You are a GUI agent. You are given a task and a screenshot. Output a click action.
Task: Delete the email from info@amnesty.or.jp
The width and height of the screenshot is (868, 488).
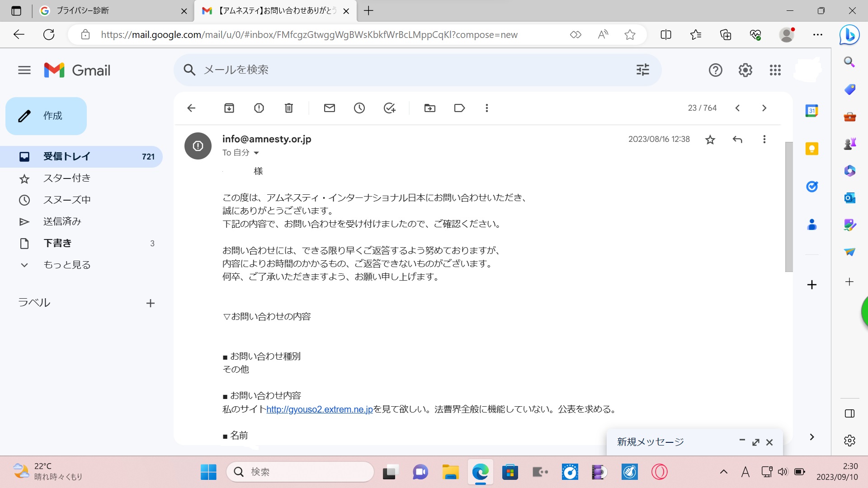289,108
